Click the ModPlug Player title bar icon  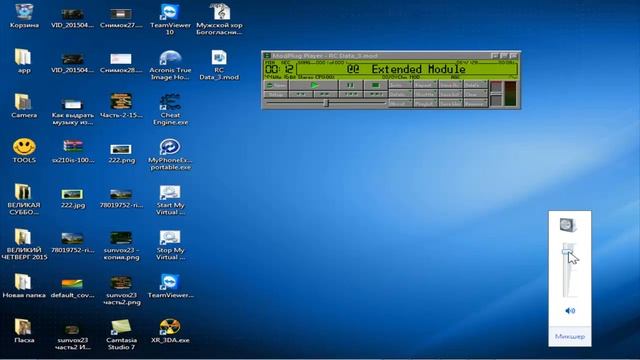tap(267, 56)
